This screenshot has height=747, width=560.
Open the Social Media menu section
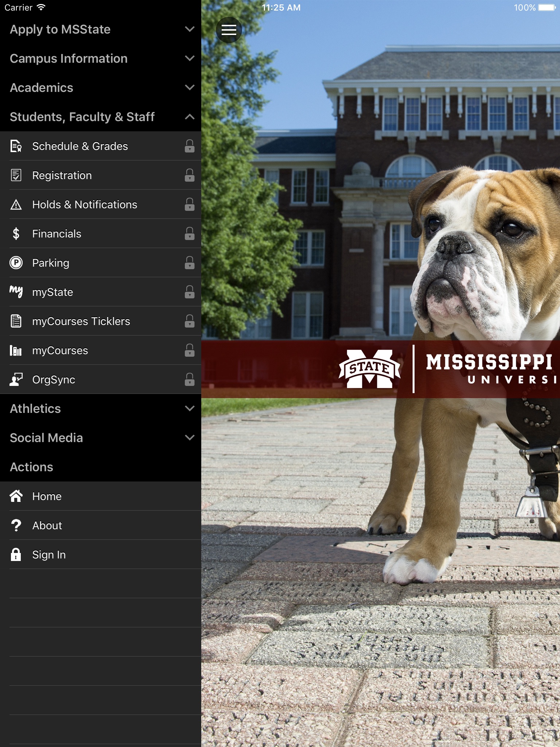pos(101,438)
